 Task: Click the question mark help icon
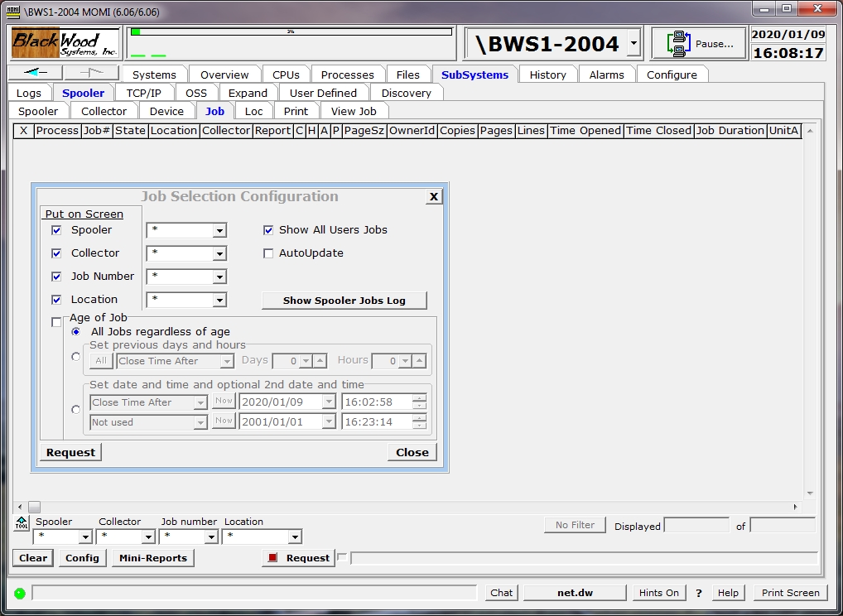(x=698, y=593)
